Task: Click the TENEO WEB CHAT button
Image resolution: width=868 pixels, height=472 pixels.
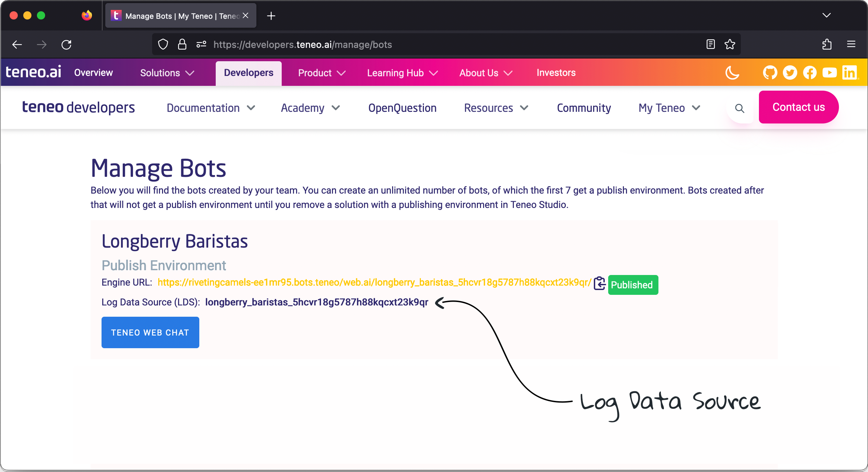Action: pos(150,332)
